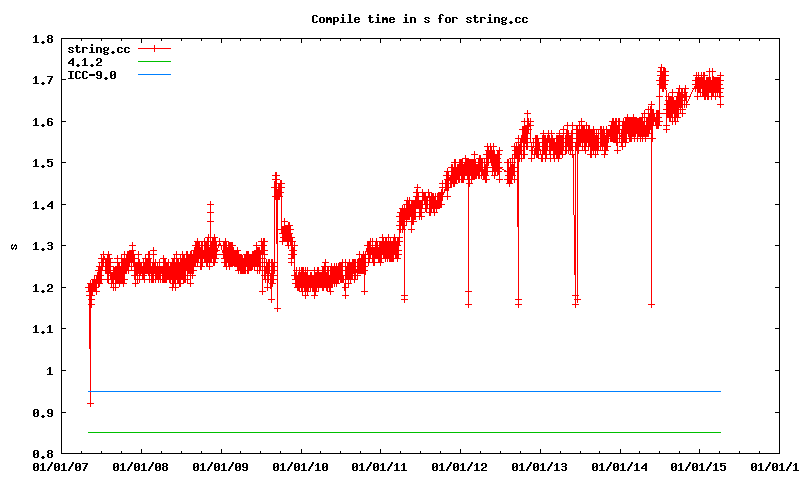
Task: Click the lowest string.cc data point near 0.92
Action: point(90,403)
